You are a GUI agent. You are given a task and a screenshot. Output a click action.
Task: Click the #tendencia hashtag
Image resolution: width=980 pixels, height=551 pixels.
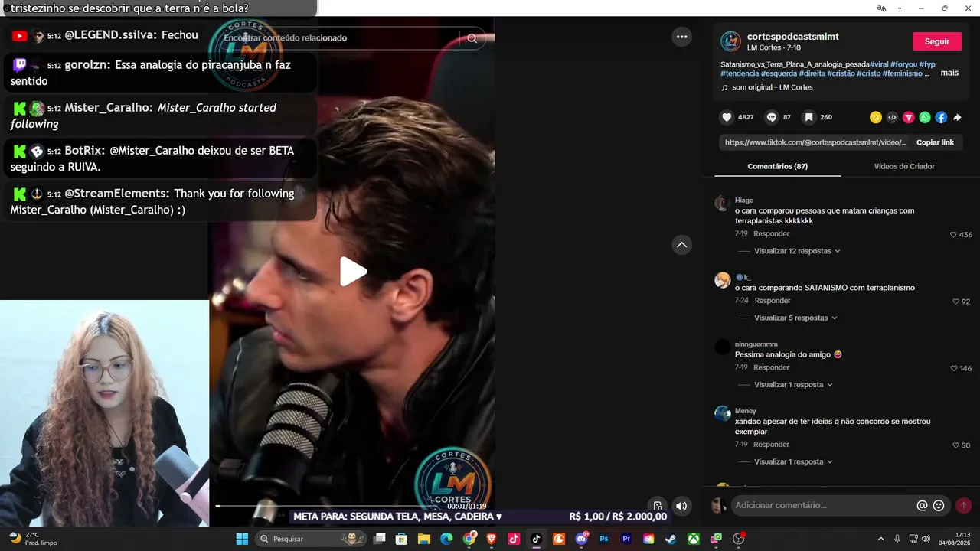740,73
